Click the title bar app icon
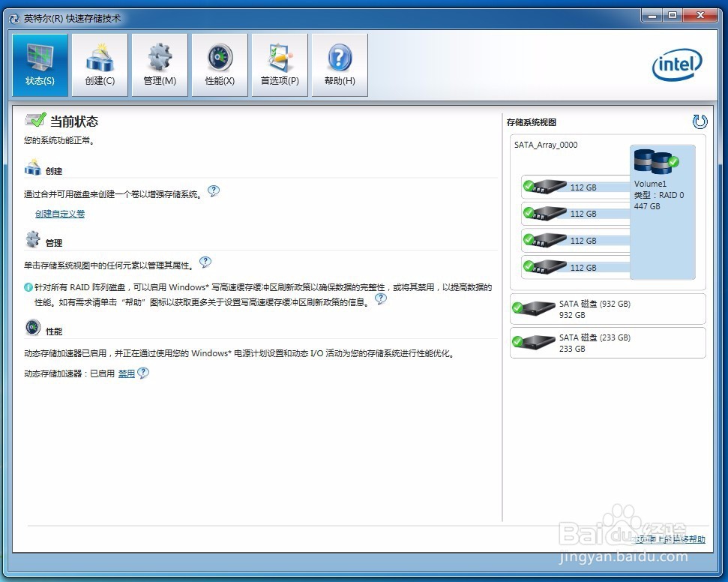 pyautogui.click(x=14, y=19)
